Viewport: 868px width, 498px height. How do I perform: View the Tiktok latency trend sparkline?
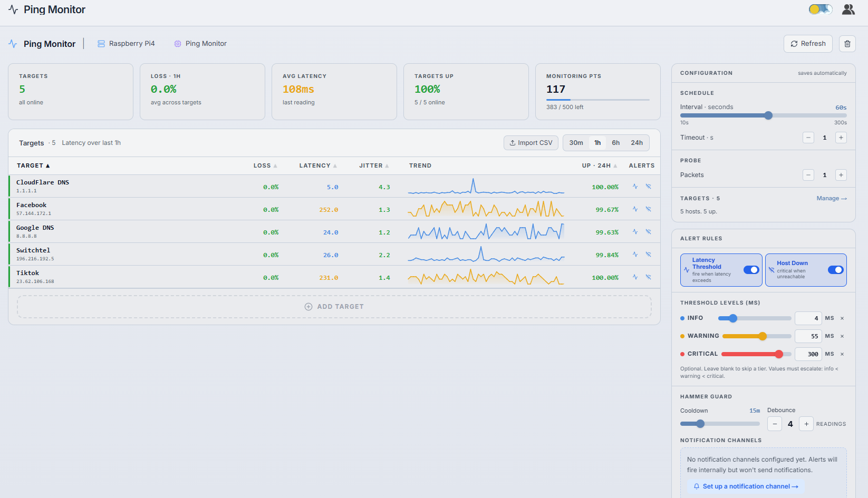click(486, 277)
